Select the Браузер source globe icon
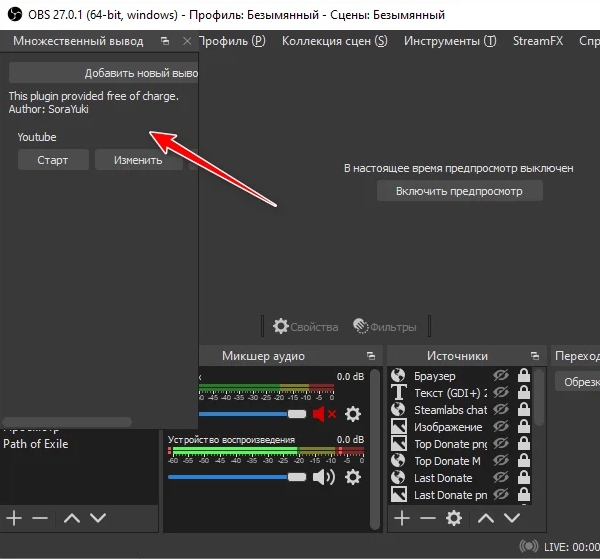This screenshot has height=559, width=600. tap(398, 375)
